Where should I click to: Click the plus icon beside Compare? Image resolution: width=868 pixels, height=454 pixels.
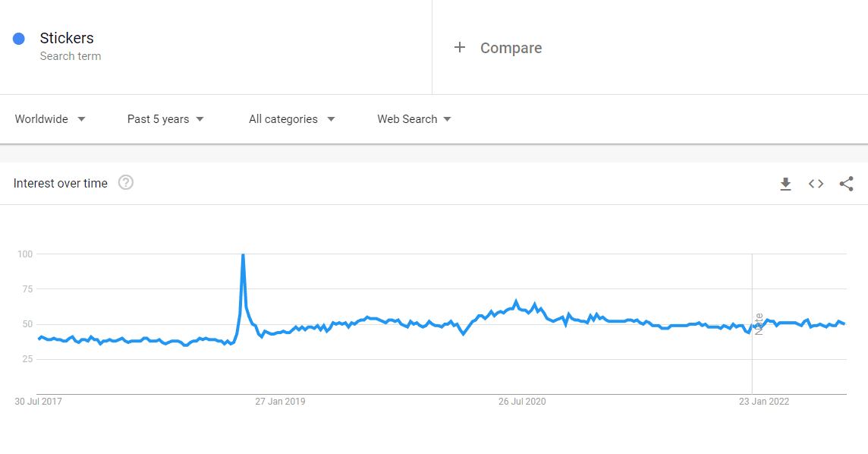click(460, 48)
